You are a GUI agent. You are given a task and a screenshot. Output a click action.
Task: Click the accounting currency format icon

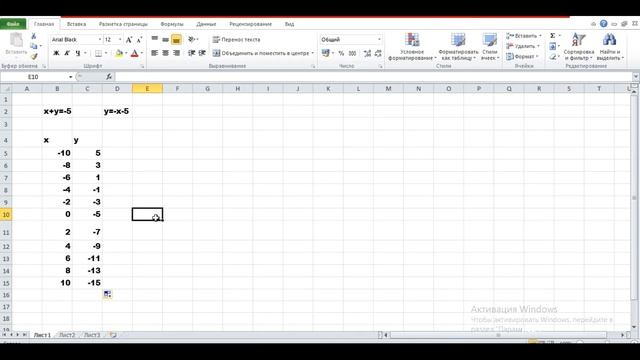click(326, 53)
